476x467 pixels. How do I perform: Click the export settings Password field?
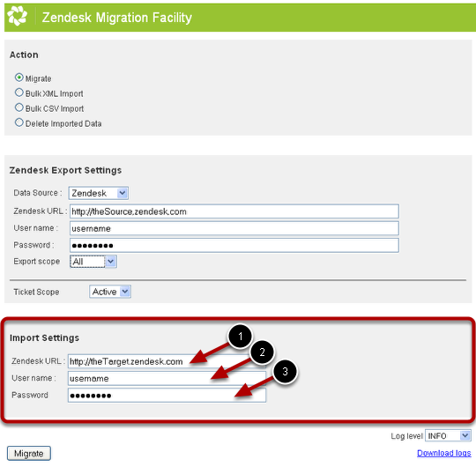click(234, 245)
